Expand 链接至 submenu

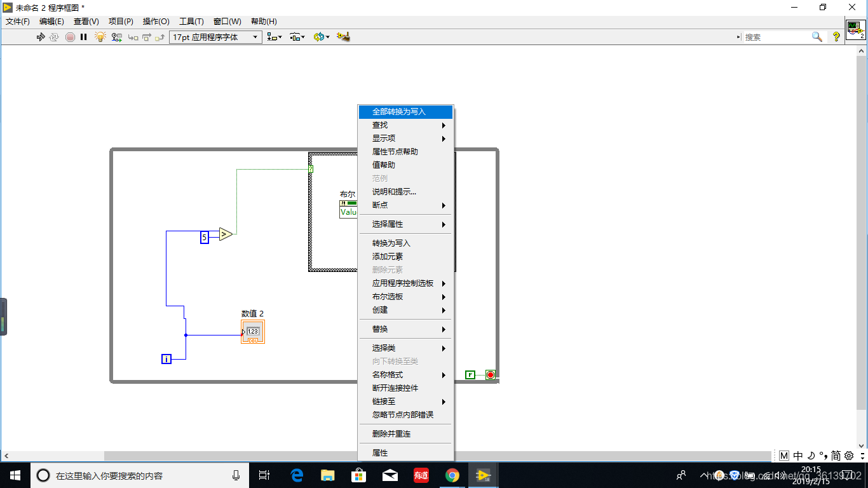tap(406, 402)
